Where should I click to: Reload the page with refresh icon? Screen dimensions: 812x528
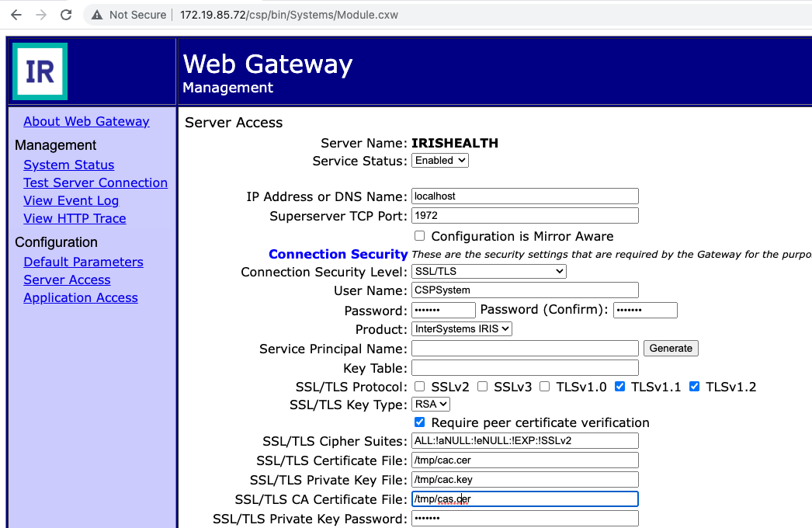pos(67,15)
